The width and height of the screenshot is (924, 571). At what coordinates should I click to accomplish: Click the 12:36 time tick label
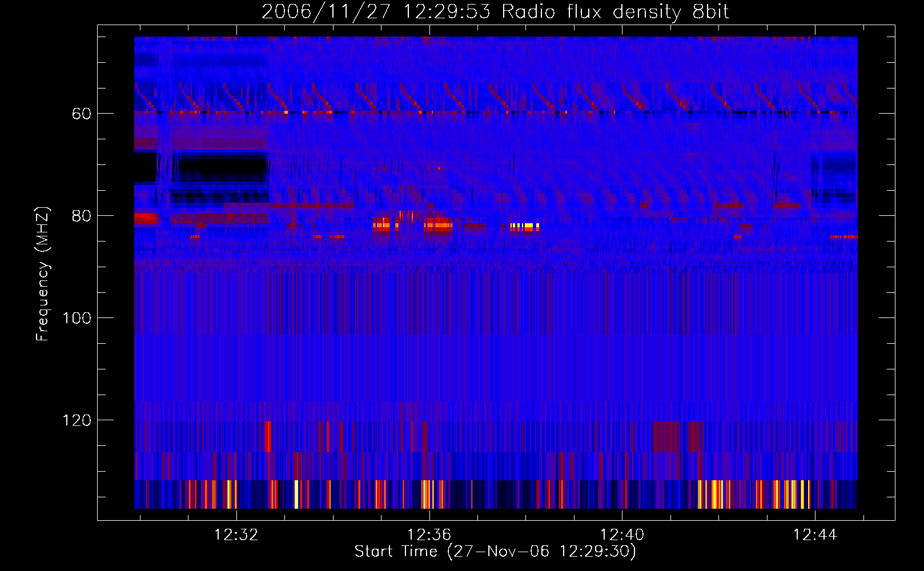(x=429, y=534)
